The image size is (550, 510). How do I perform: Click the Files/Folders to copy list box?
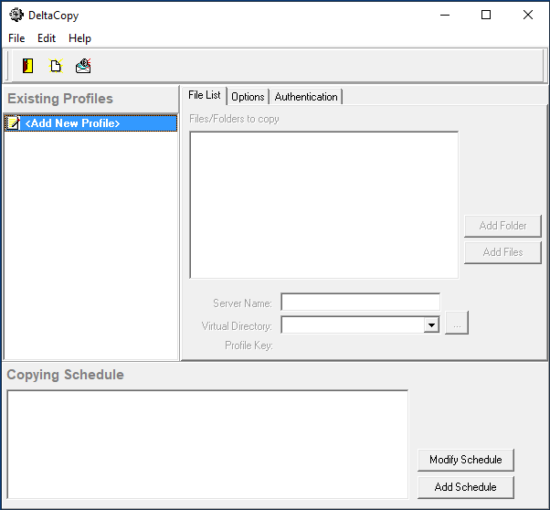tap(324, 205)
